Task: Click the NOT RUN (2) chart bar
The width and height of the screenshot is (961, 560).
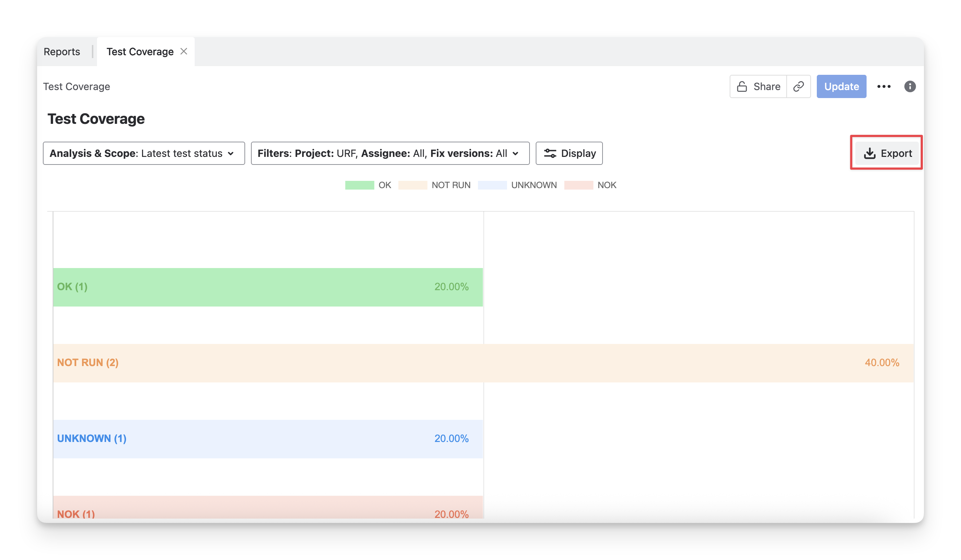Action: point(483,363)
